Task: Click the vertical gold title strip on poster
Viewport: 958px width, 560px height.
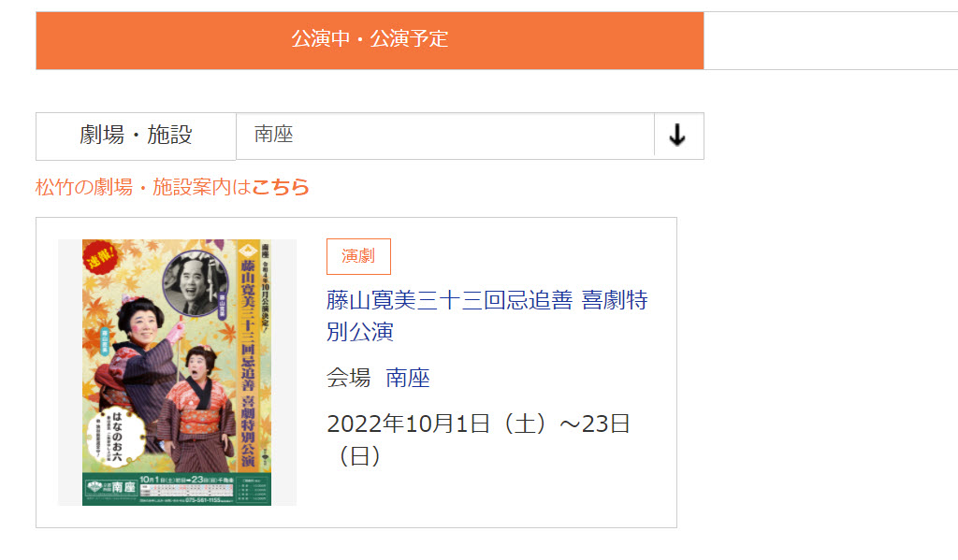Action: click(247, 355)
